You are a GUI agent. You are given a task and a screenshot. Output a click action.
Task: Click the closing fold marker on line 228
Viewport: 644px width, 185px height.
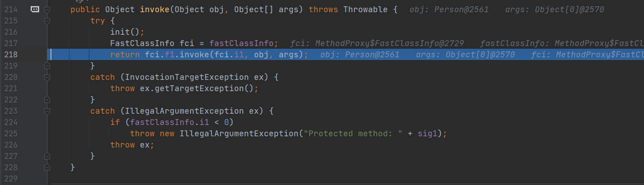click(x=47, y=167)
